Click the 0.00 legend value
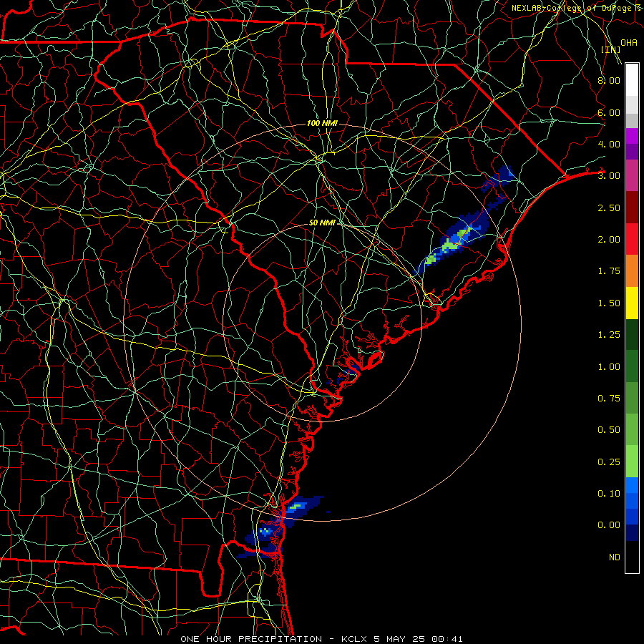 [609, 525]
